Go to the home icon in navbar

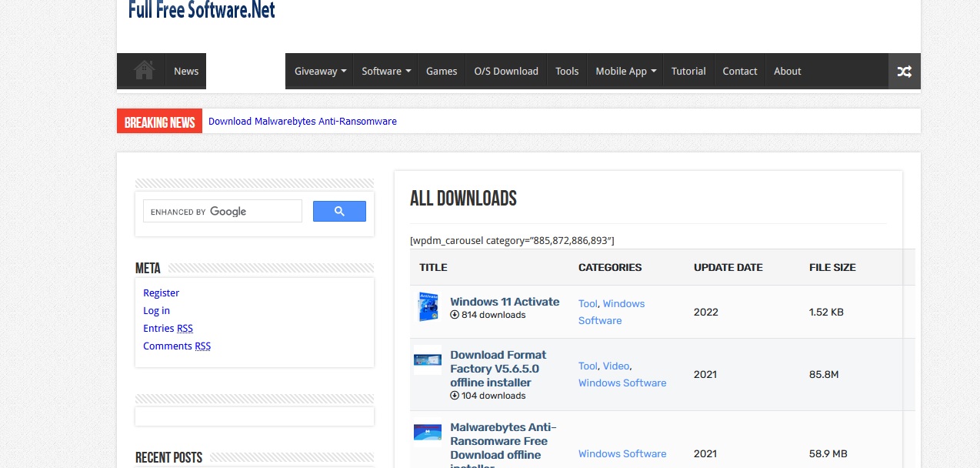144,71
